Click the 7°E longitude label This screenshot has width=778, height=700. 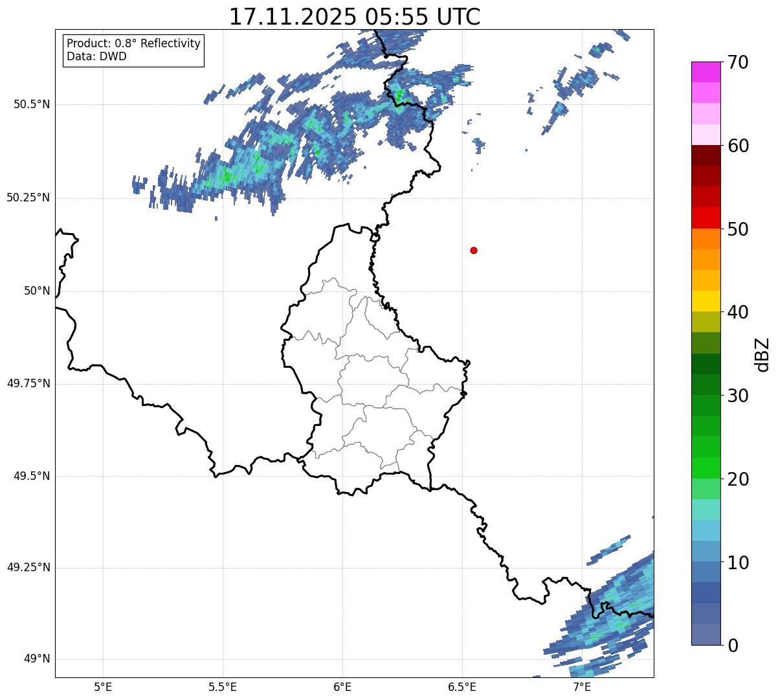pos(582,686)
